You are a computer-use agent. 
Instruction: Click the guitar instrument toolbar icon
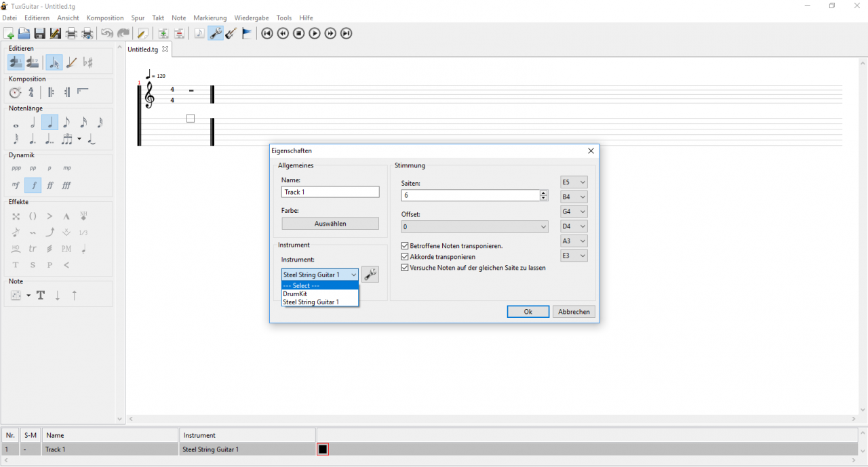(x=231, y=33)
